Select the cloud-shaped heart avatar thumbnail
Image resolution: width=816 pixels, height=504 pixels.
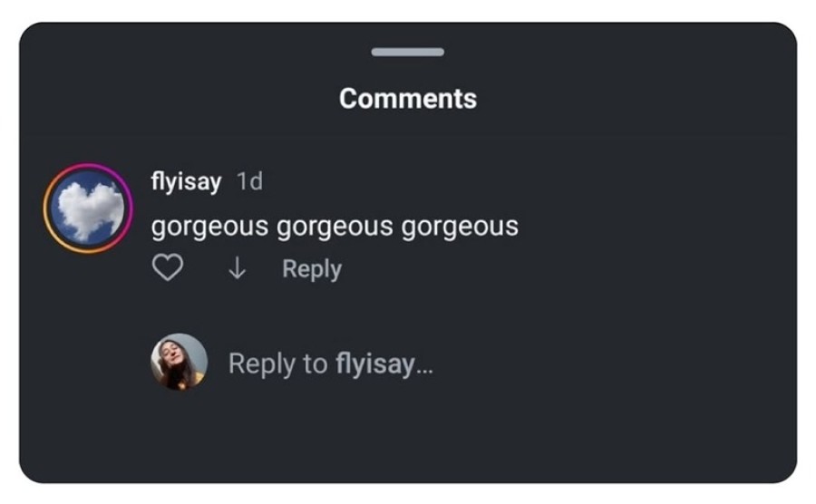pos(87,208)
